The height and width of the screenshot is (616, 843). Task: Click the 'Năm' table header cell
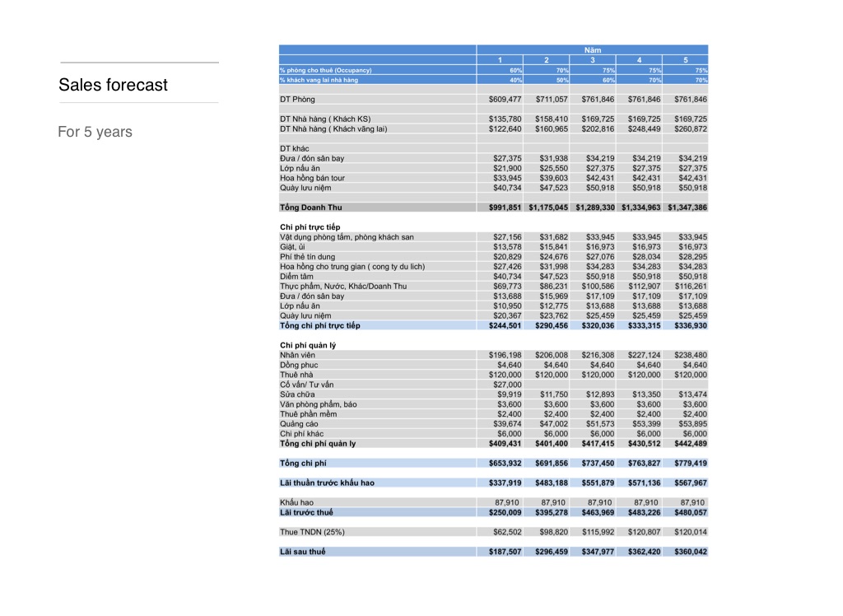click(592, 50)
